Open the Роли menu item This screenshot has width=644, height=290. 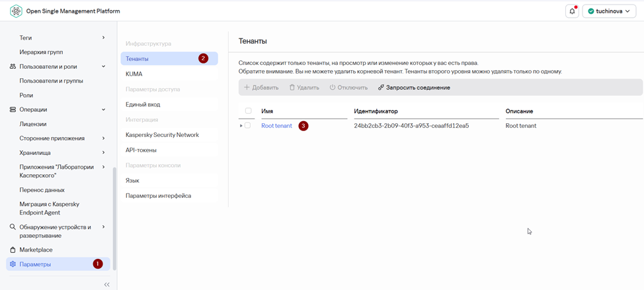point(26,95)
